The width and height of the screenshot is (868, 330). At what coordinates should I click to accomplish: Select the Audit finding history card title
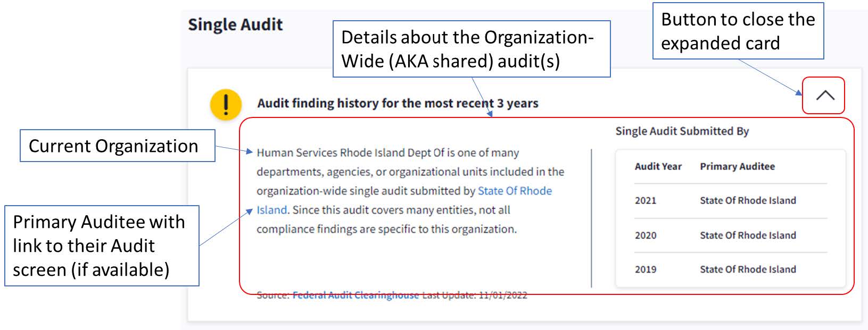[398, 104]
